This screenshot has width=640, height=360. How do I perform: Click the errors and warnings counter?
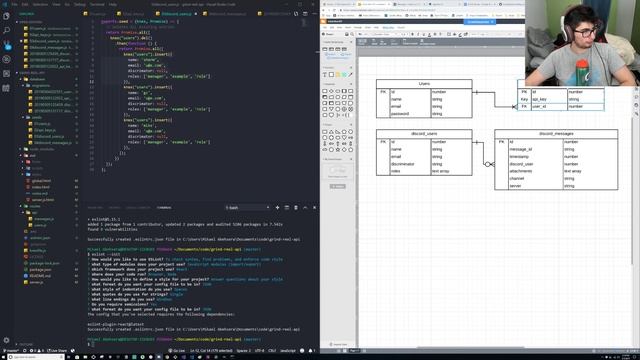(36, 351)
